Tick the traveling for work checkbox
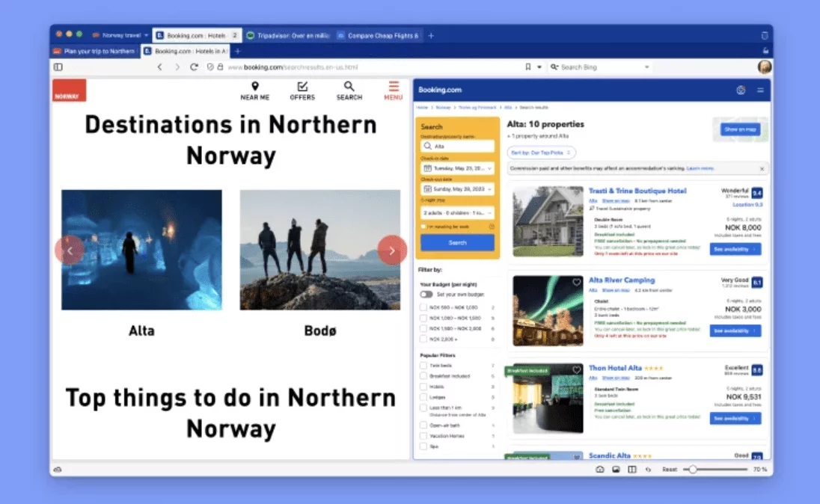 coord(423,227)
